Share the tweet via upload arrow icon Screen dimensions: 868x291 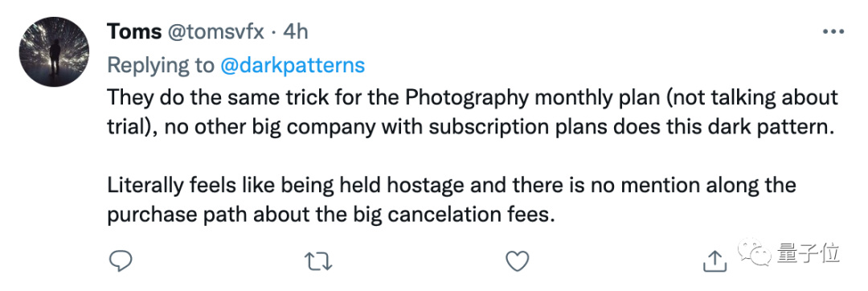(714, 260)
